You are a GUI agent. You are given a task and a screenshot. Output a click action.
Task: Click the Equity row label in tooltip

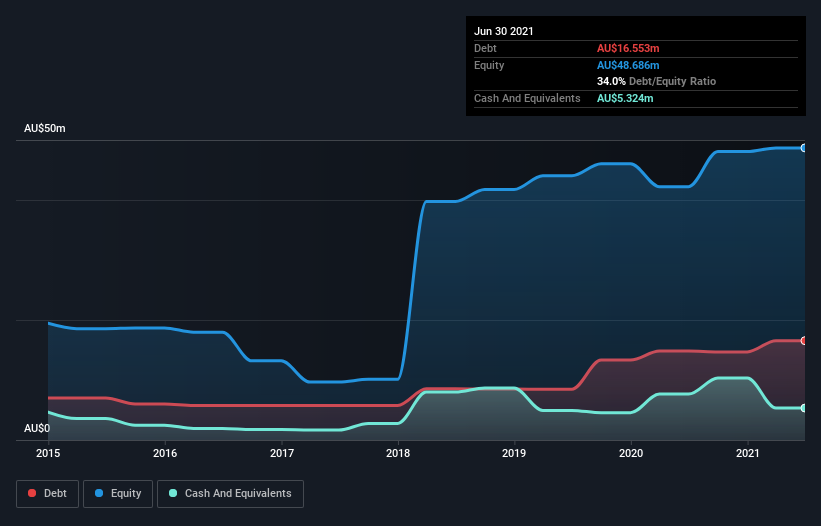point(489,65)
